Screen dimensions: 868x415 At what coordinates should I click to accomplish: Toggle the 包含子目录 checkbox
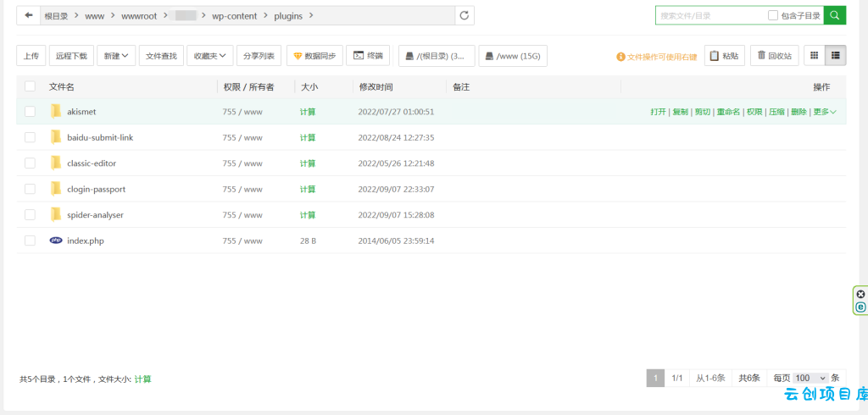(x=773, y=15)
